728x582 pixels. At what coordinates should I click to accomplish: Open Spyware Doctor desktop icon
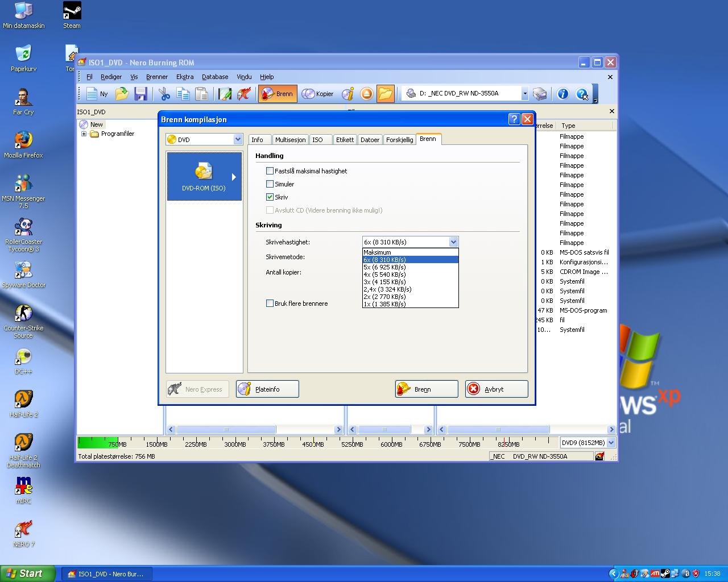point(23,275)
